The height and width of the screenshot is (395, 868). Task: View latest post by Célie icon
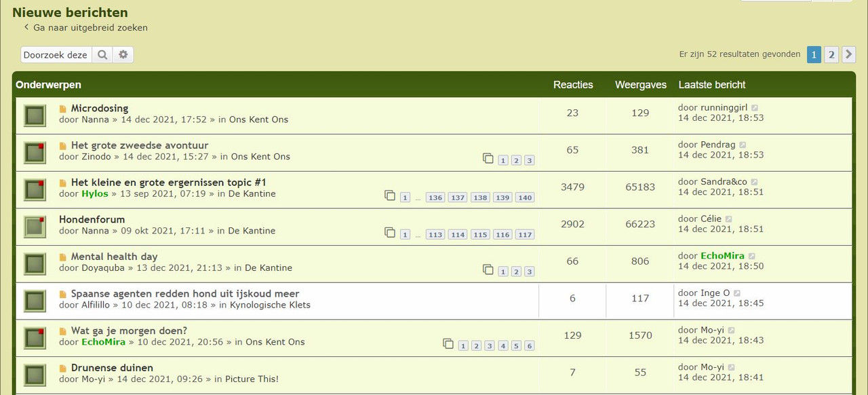coord(729,219)
